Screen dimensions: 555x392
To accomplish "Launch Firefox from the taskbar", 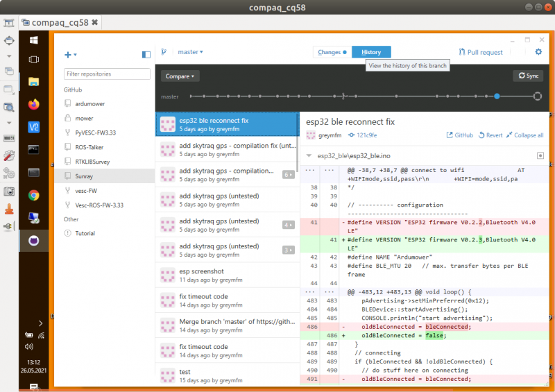I will pyautogui.click(x=33, y=104).
